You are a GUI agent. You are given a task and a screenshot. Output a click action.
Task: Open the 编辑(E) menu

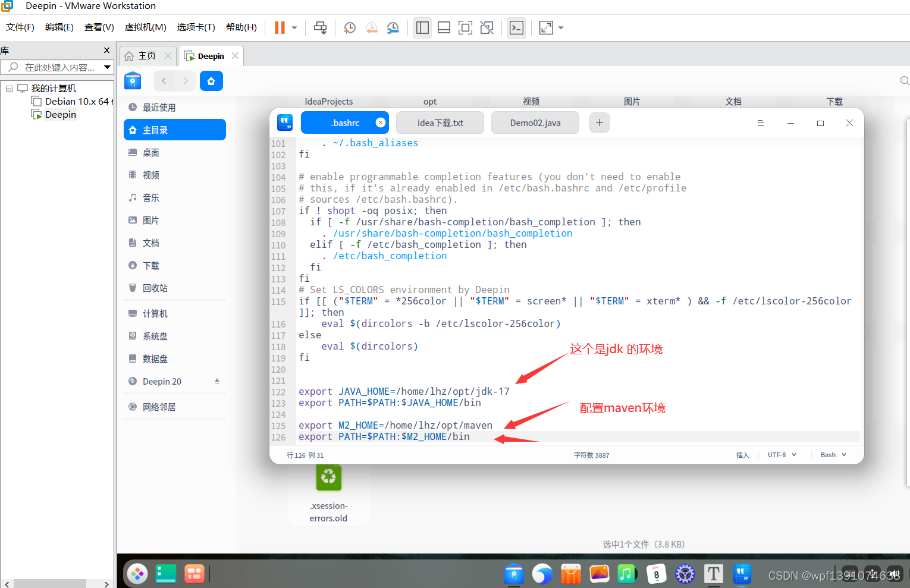tap(59, 27)
